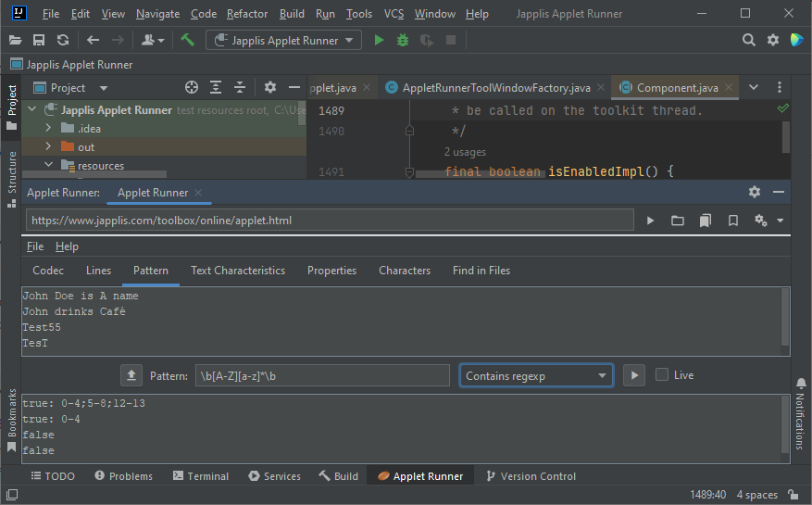
Task: Hide the Project panel with minus icon
Action: [294, 88]
